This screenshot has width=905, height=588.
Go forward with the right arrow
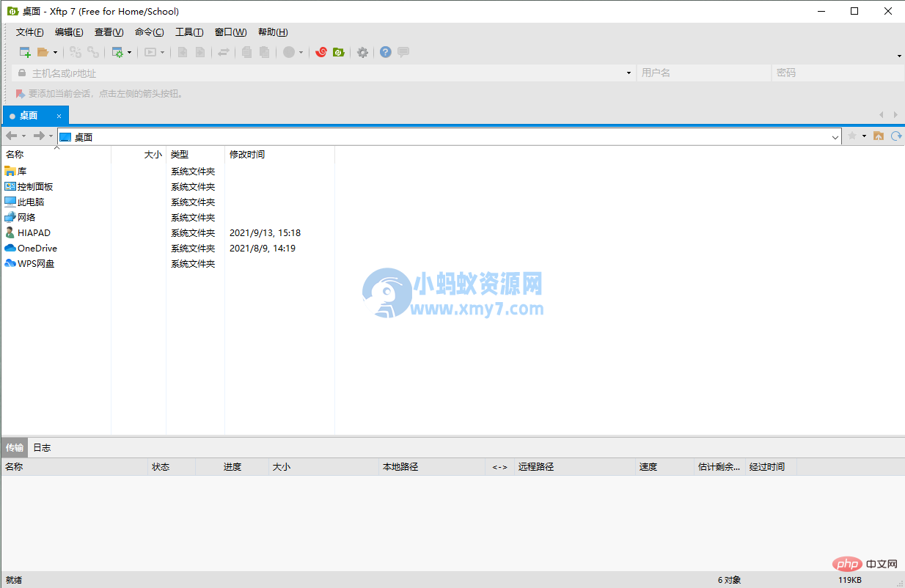(x=39, y=136)
